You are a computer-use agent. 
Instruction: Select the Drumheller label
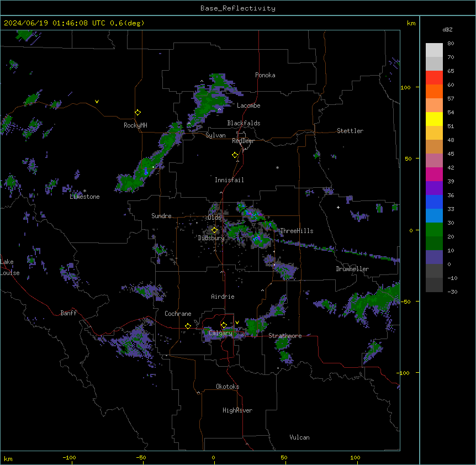pyautogui.click(x=352, y=269)
